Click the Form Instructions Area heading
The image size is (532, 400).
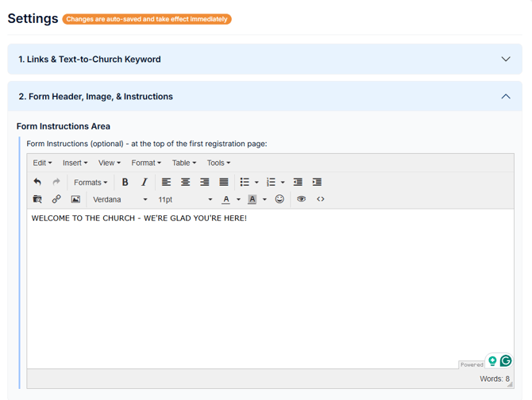[64, 126]
